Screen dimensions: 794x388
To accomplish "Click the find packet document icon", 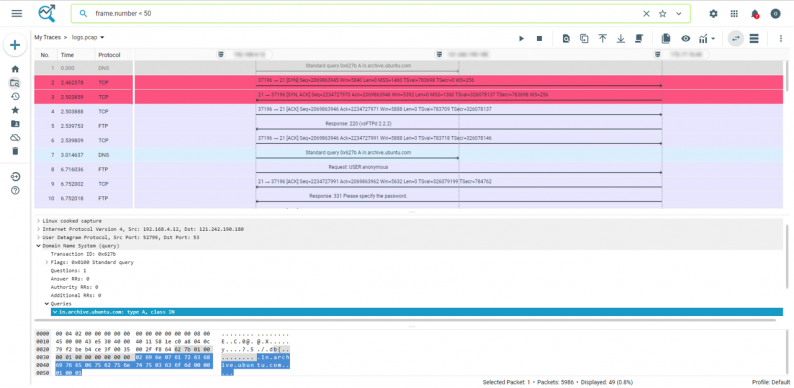I will point(566,38).
